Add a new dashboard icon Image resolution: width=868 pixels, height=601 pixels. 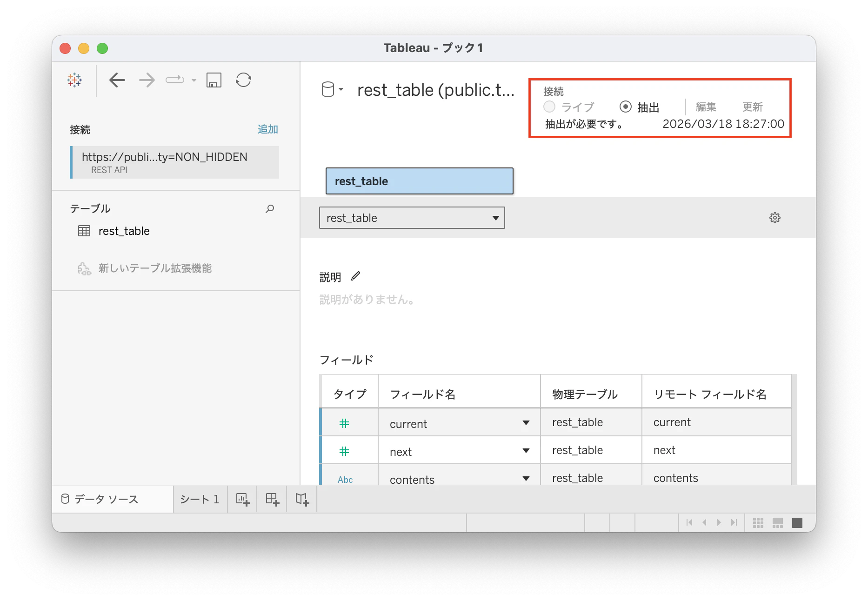point(272,499)
